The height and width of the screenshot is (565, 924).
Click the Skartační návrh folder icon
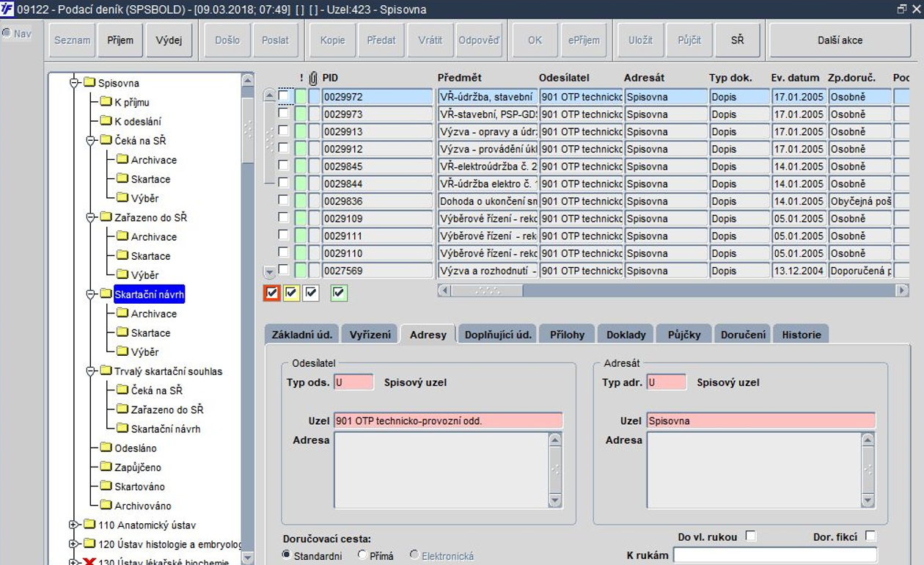coord(106,295)
